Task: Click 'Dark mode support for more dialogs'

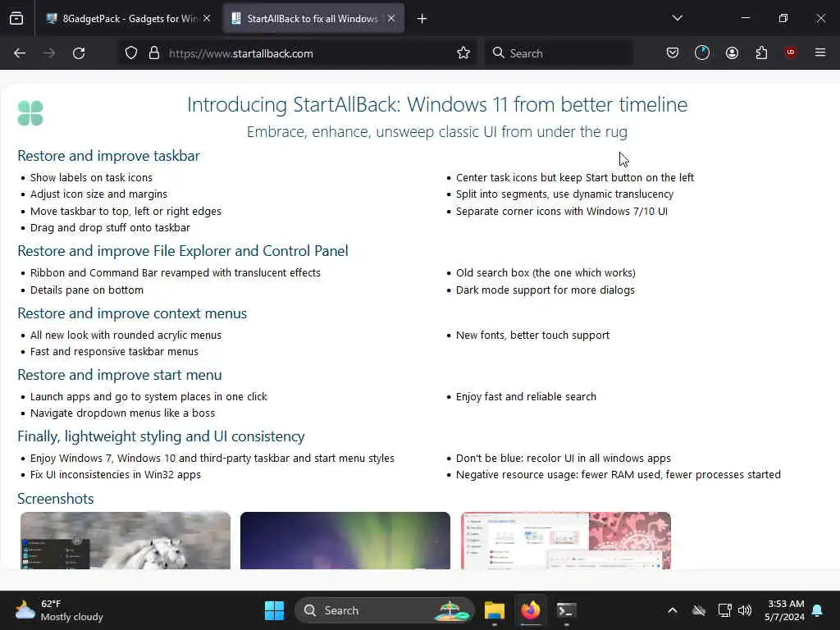Action: (x=546, y=290)
